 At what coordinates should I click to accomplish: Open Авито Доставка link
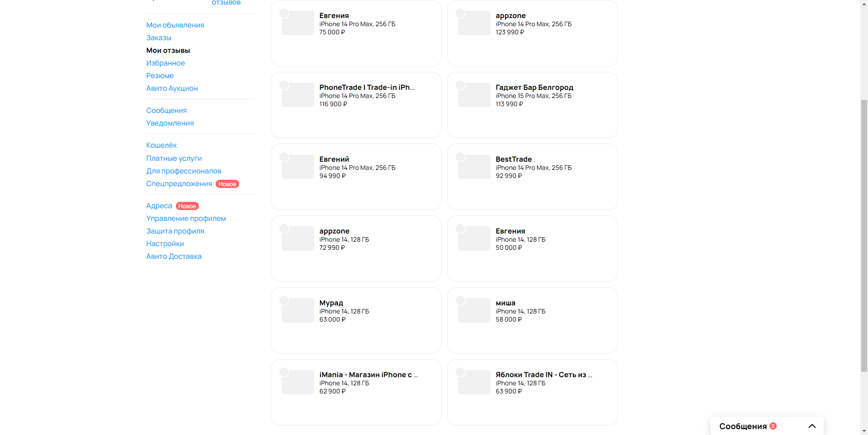coord(174,256)
